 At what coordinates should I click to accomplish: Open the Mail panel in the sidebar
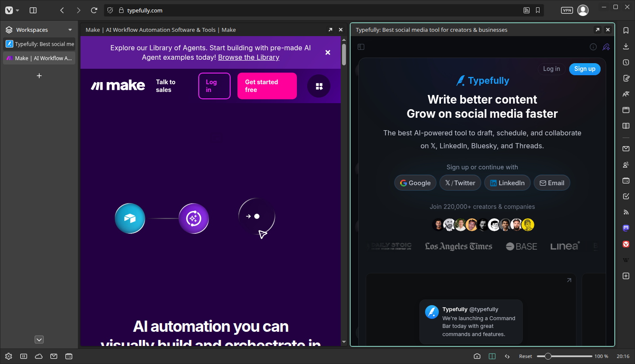[x=626, y=148]
